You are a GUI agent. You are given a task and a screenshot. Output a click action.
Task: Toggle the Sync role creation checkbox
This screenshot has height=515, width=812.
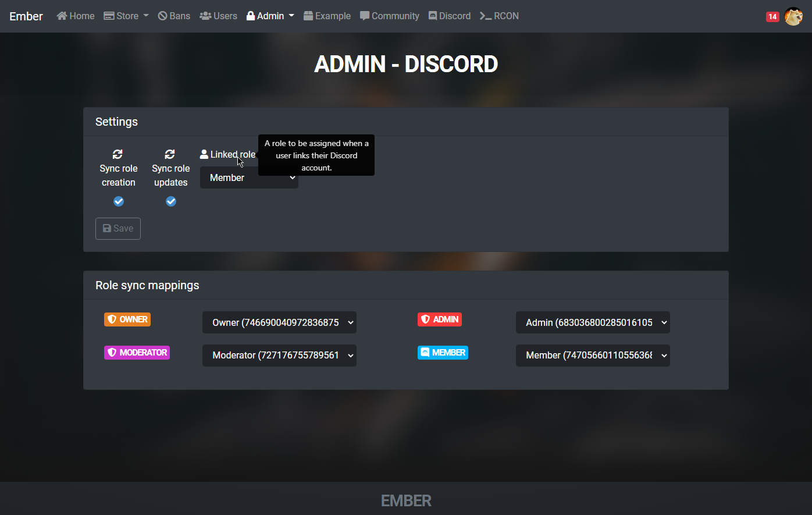pyautogui.click(x=119, y=201)
